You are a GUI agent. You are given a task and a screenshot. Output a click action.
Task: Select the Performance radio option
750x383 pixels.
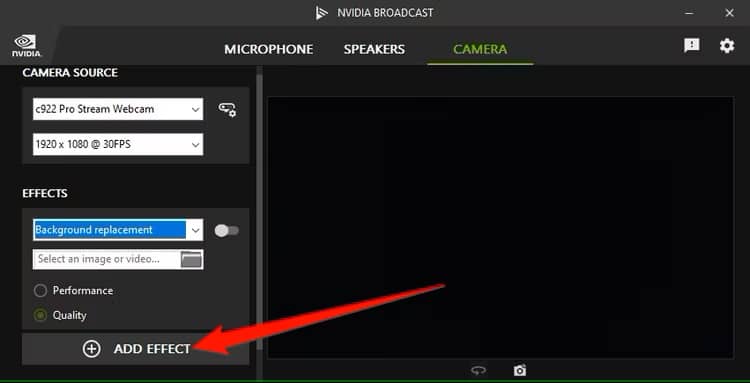tap(41, 291)
